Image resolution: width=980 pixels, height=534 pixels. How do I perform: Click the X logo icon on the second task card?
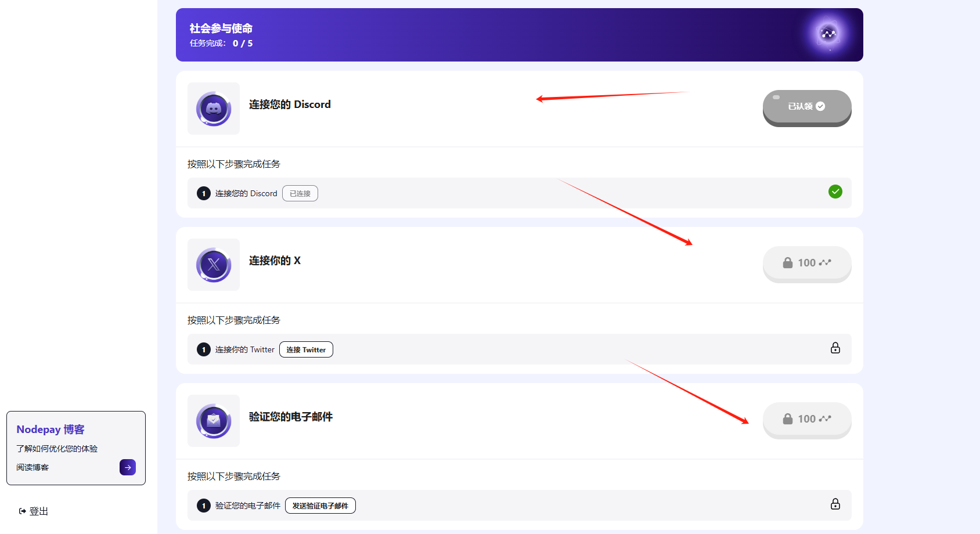[x=213, y=265]
